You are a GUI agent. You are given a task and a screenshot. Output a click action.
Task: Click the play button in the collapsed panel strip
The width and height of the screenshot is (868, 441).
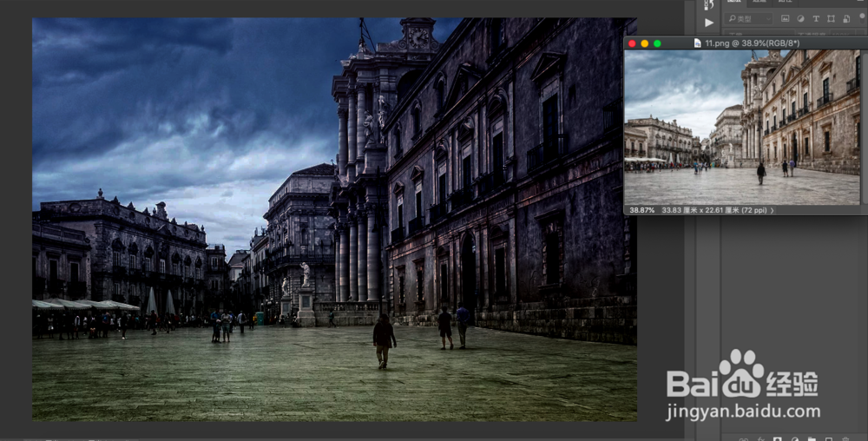[709, 23]
